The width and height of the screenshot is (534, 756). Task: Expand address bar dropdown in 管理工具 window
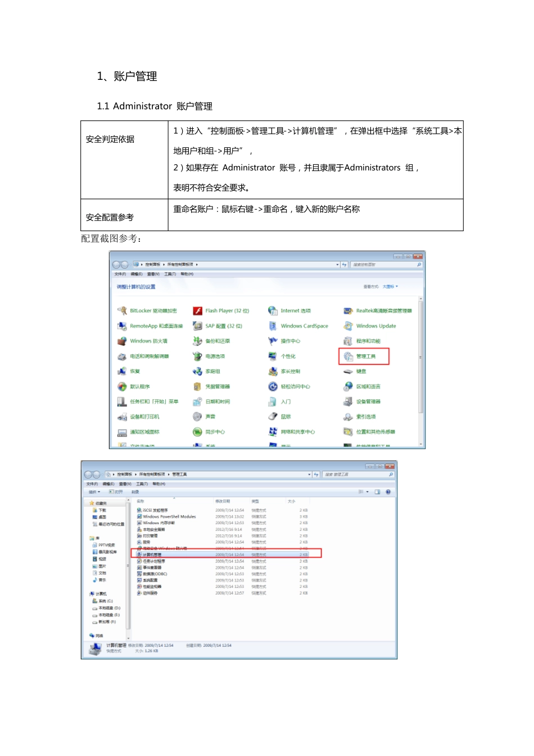(x=309, y=475)
